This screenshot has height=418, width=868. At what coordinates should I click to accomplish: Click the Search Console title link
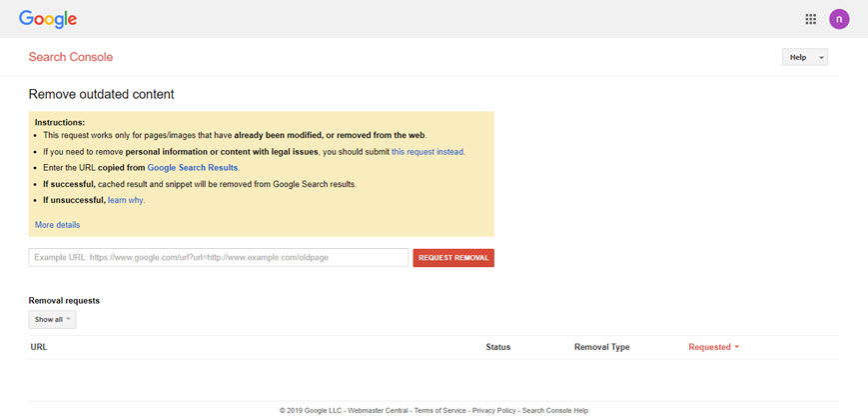pyautogui.click(x=71, y=57)
